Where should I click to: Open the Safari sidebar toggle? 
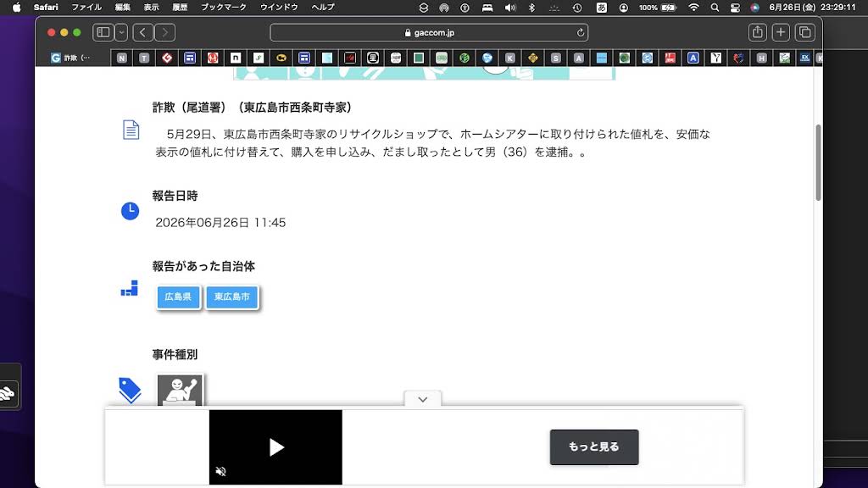103,33
